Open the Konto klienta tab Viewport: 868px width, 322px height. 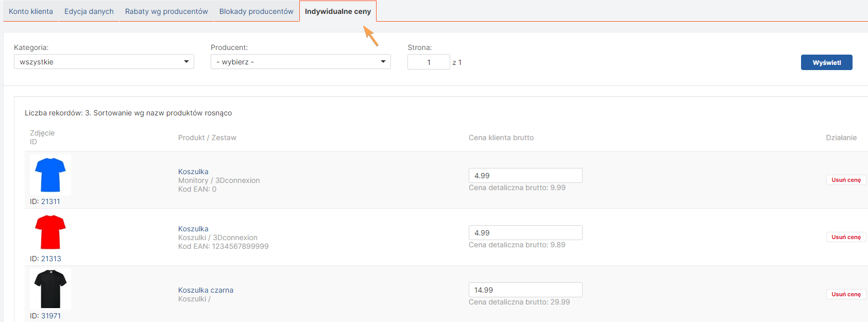tap(31, 11)
